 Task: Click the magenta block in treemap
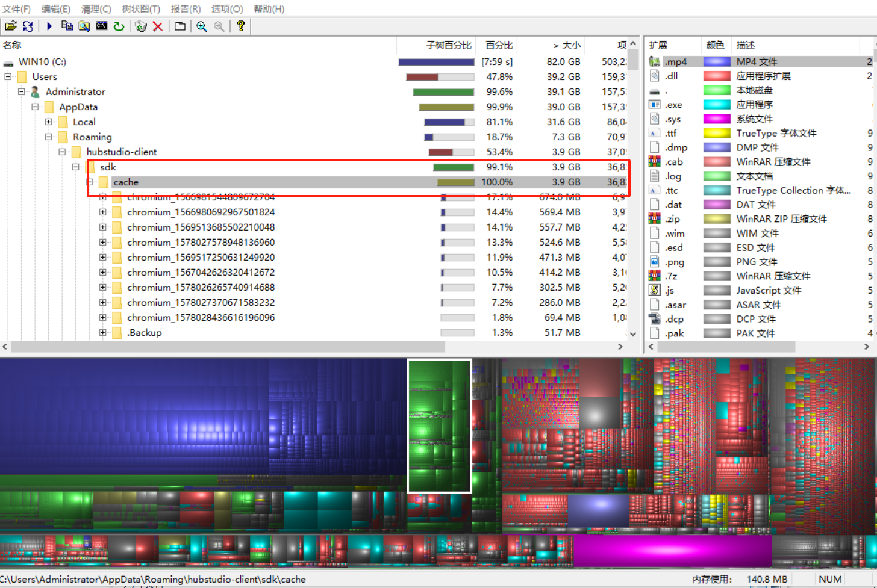[672, 550]
